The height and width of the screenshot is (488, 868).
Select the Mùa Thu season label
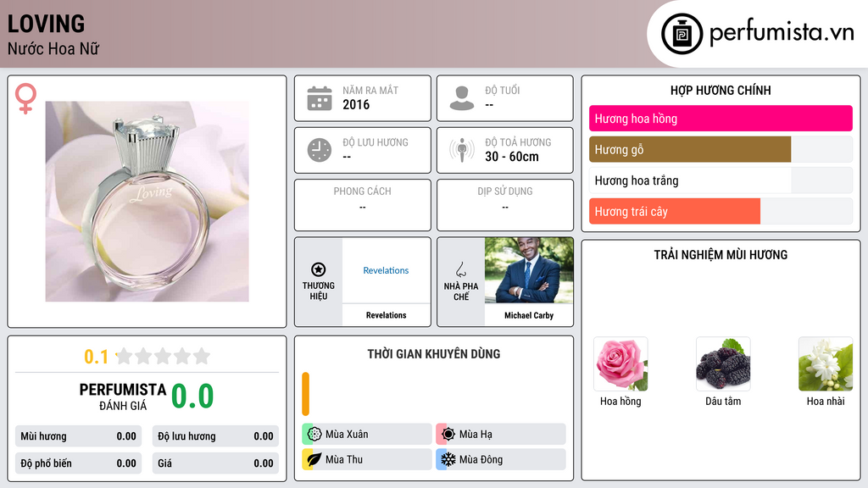coord(344,459)
